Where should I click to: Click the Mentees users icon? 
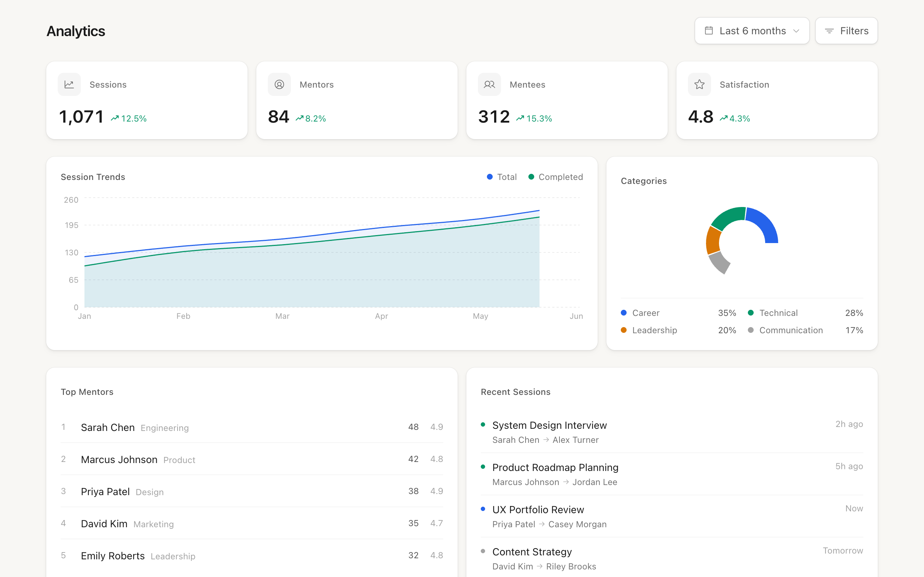point(489,84)
